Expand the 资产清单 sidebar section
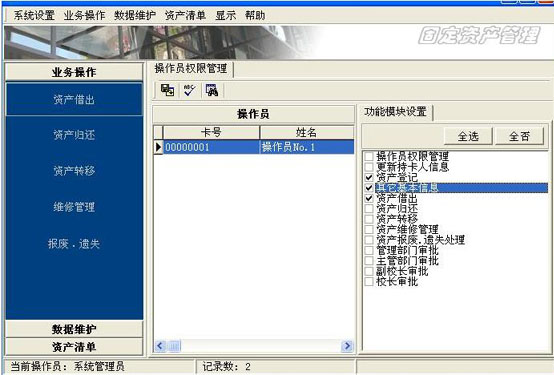Screen dimensions: 554x375 click(74, 347)
